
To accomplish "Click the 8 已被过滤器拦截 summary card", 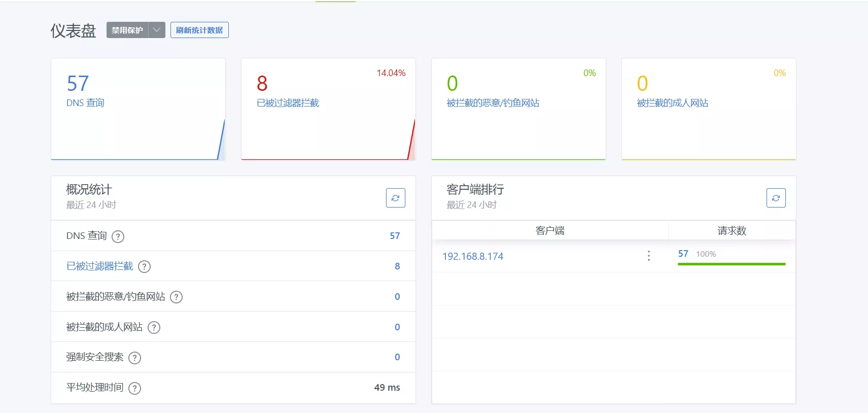I will click(328, 109).
